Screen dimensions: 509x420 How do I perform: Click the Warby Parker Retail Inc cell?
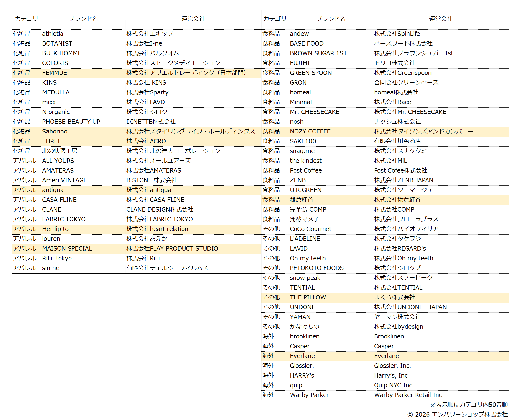point(408,395)
